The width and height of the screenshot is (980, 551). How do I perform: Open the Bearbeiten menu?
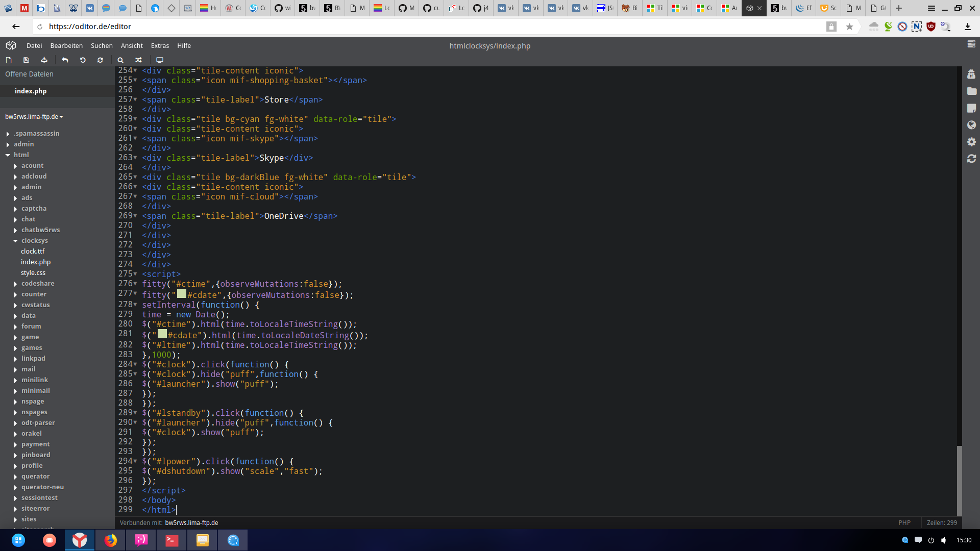click(66, 46)
